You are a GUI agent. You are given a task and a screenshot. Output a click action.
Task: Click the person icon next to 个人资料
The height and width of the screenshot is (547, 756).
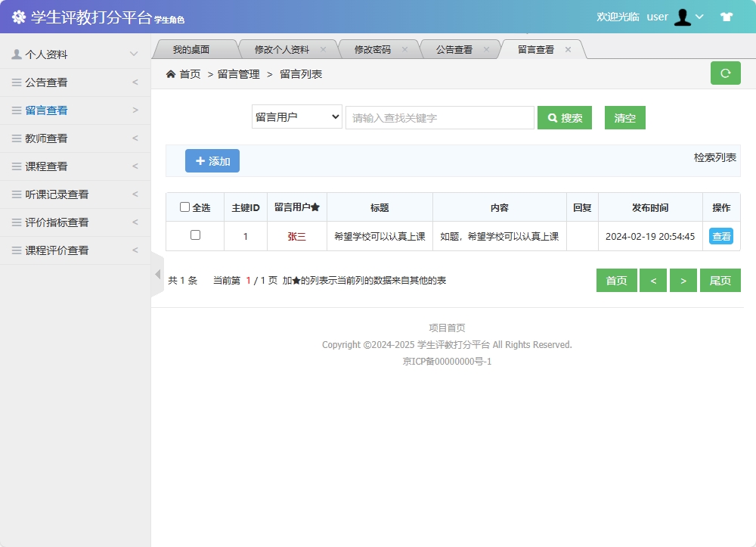pos(17,54)
